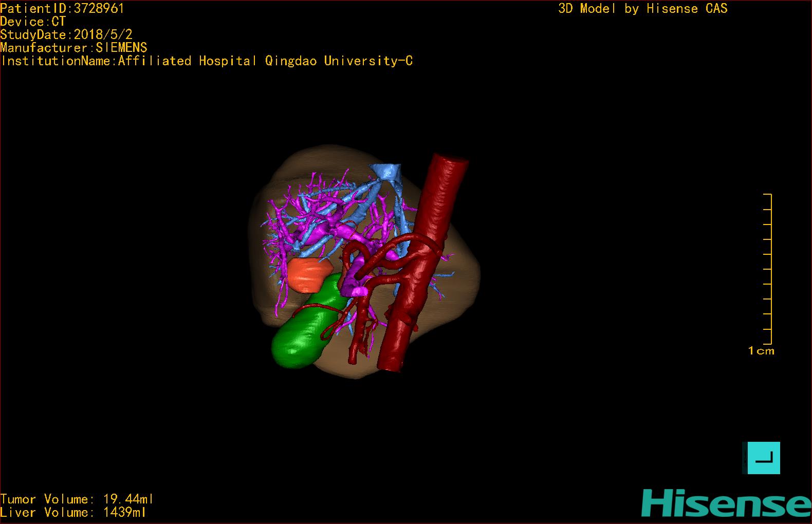Select the Tumor Volume: 19.44ml readout
The width and height of the screenshot is (812, 524).
coord(77,499)
